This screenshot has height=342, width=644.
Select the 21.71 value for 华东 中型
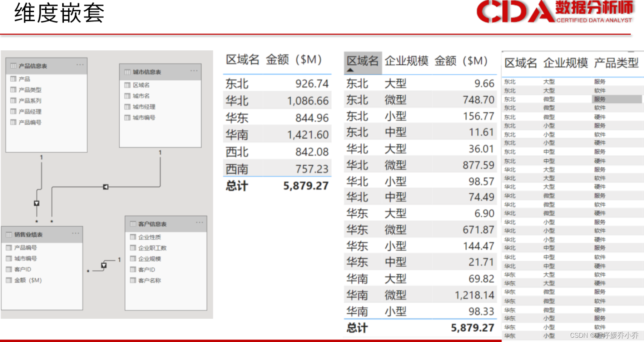click(x=481, y=262)
